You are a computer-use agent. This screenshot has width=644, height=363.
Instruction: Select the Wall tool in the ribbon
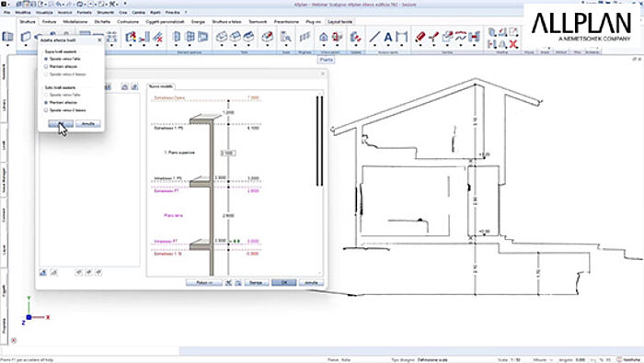[26, 37]
